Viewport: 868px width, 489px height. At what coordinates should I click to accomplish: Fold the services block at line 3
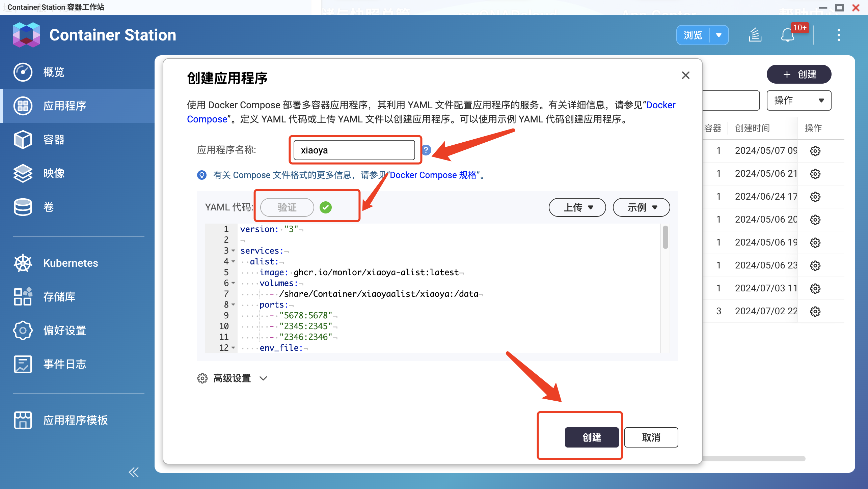[x=233, y=251]
